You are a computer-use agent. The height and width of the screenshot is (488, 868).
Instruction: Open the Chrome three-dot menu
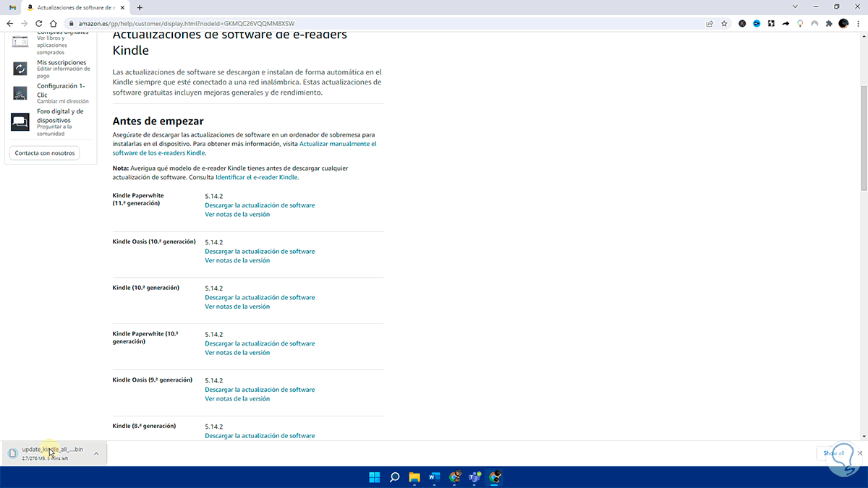[x=858, y=23]
